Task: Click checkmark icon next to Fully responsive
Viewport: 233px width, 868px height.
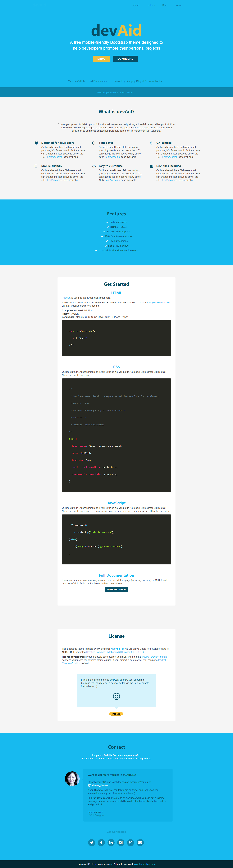Action: [x=107, y=222]
